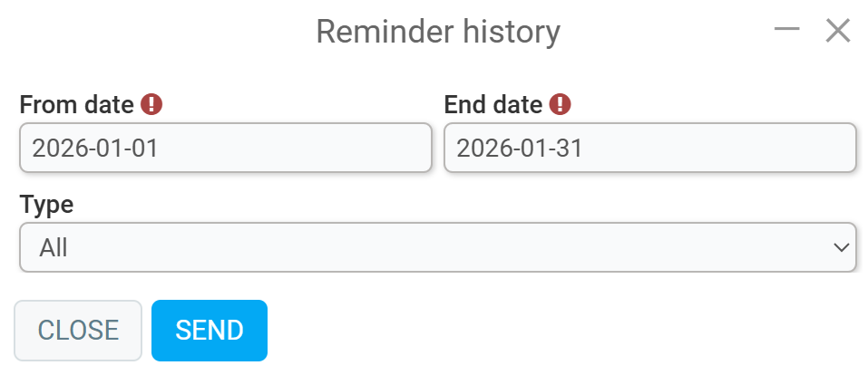Image resolution: width=868 pixels, height=375 pixels.
Task: Click the 2026-01-01 date value
Action: [95, 148]
